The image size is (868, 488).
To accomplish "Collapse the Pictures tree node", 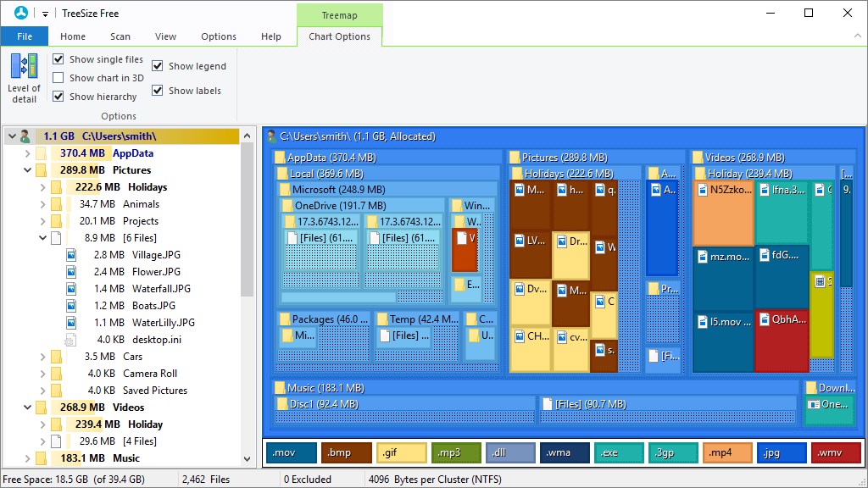I will tap(26, 169).
